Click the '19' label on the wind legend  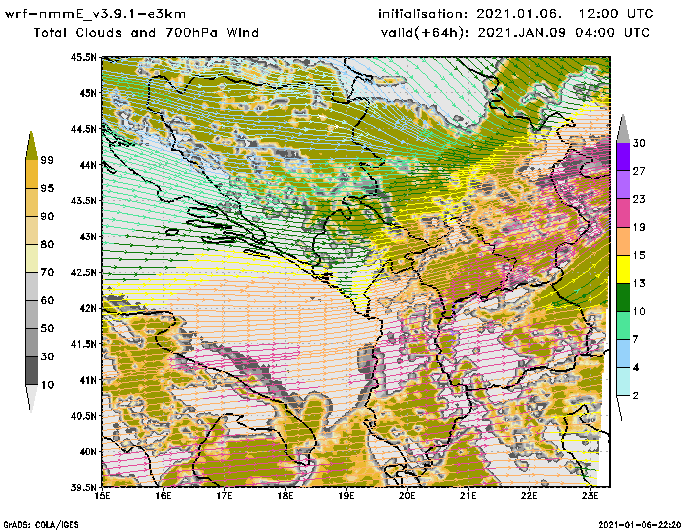point(639,227)
